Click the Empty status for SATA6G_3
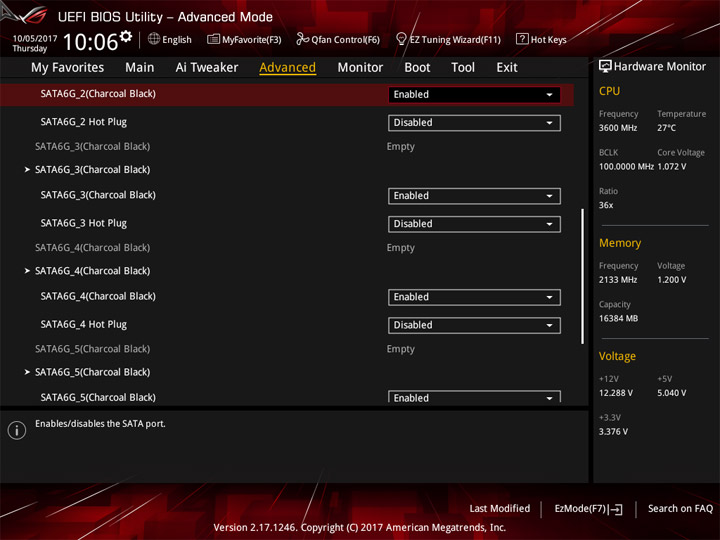This screenshot has height=540, width=720. click(x=400, y=146)
